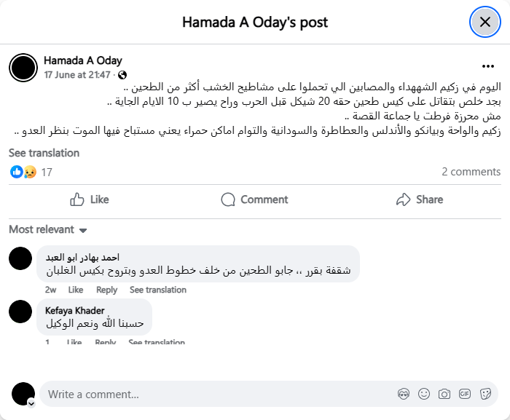The width and height of the screenshot is (510, 420).
Task: Click the Comment button under the post
Action: click(x=254, y=199)
